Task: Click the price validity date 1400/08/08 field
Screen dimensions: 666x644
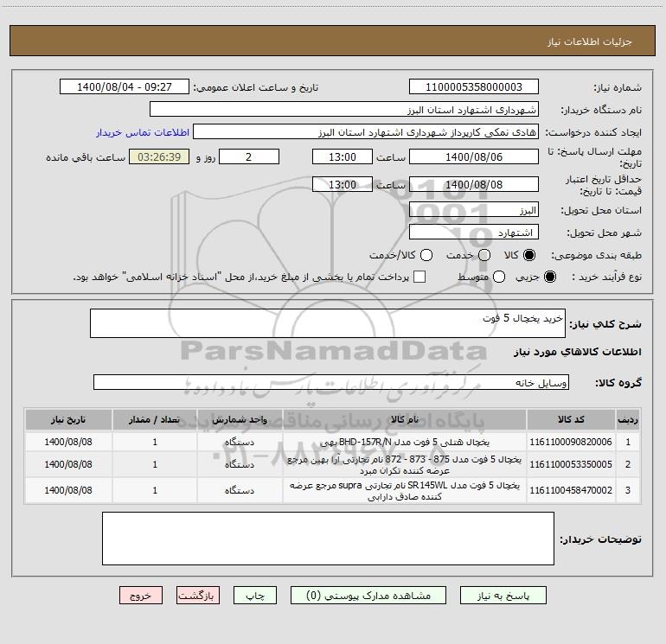Action: 474,184
